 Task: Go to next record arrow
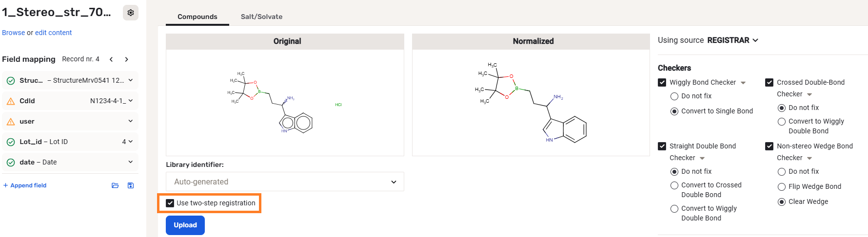point(127,59)
